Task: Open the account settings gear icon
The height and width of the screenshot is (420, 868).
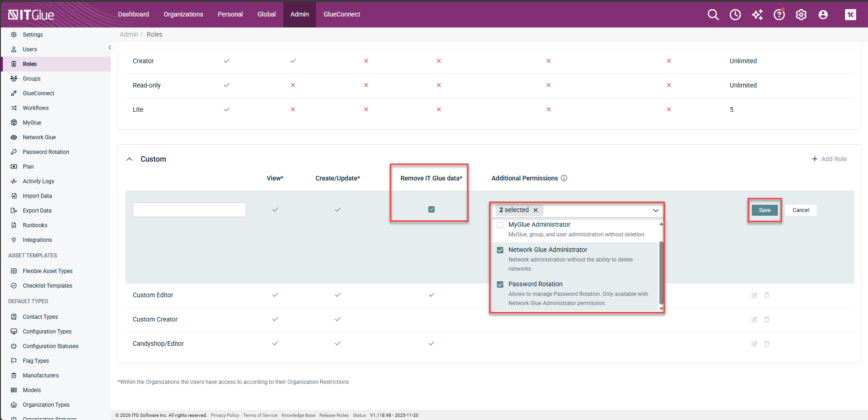Action: click(801, 15)
